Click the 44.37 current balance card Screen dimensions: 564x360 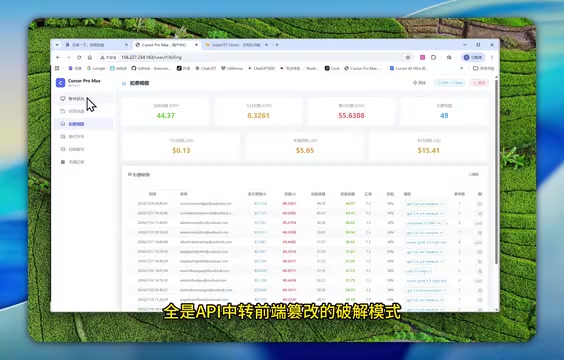[165, 111]
